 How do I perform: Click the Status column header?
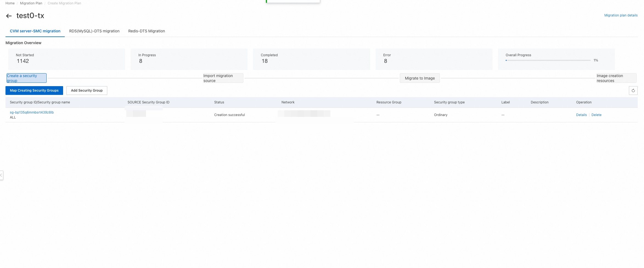click(219, 102)
